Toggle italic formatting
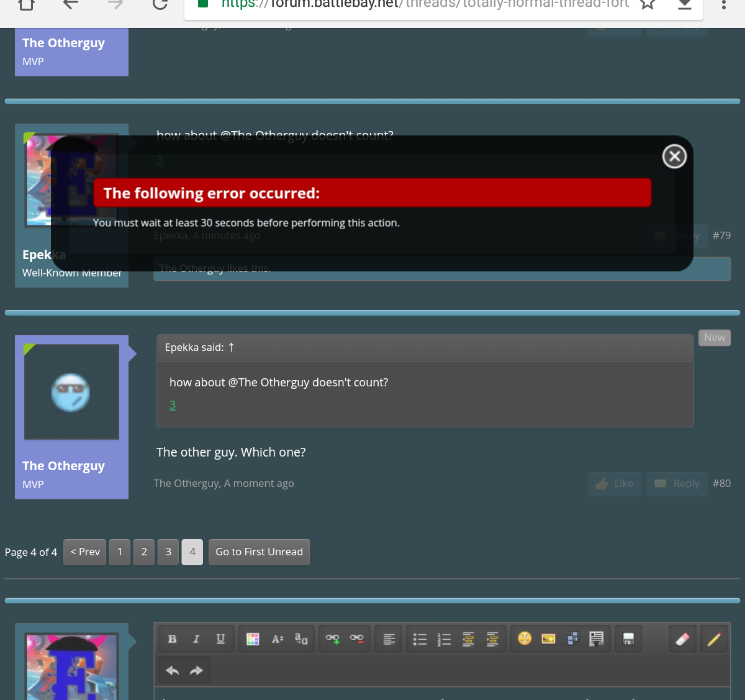745x700 pixels. click(x=196, y=639)
